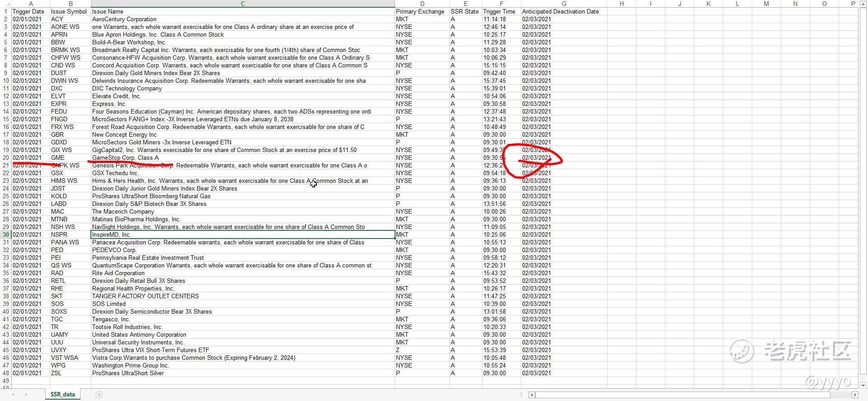Viewport: 868px width, 401px height.
Task: Select column E header
Action: (x=466, y=4)
